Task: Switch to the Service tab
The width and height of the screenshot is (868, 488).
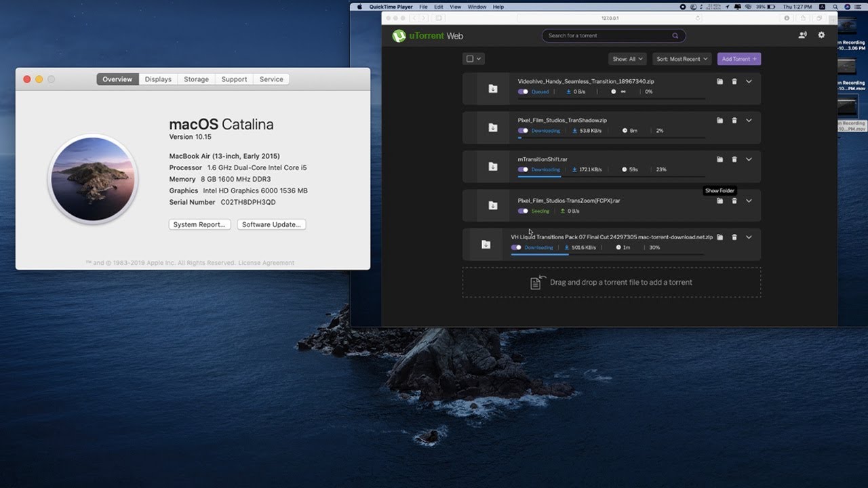Action: pos(271,79)
